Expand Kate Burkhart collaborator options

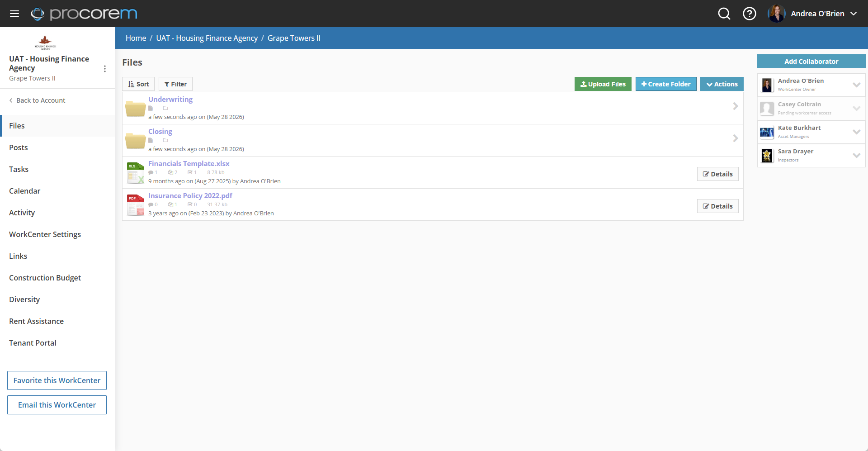pos(856,132)
